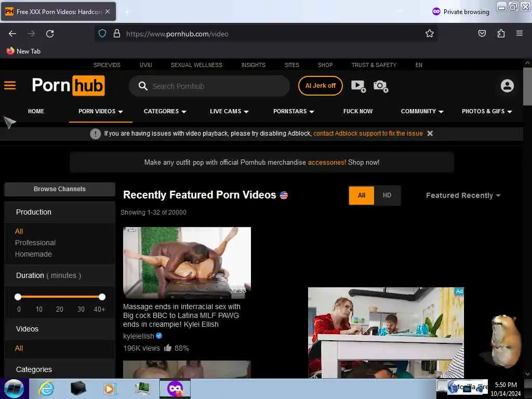Dismiss the Adblock notice with X
This screenshot has width=532, height=399.
pyautogui.click(x=430, y=134)
